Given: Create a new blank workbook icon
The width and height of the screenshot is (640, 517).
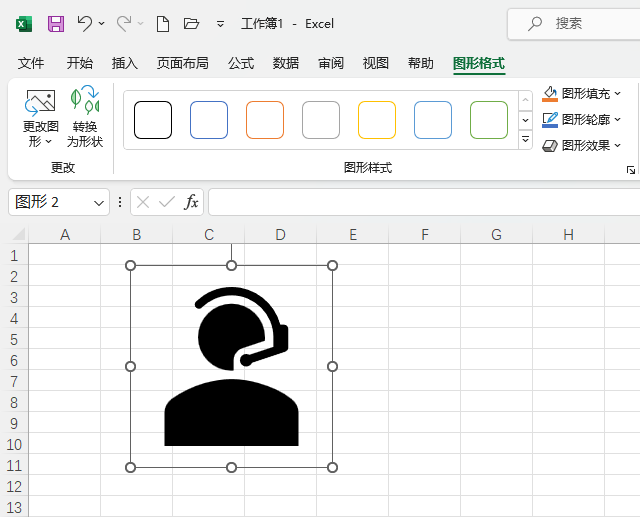Looking at the screenshot, I should 163,24.
